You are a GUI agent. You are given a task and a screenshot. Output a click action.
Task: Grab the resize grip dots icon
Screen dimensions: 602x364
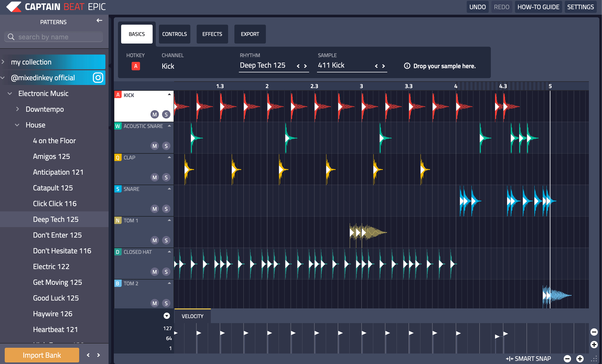pyautogui.click(x=594, y=359)
